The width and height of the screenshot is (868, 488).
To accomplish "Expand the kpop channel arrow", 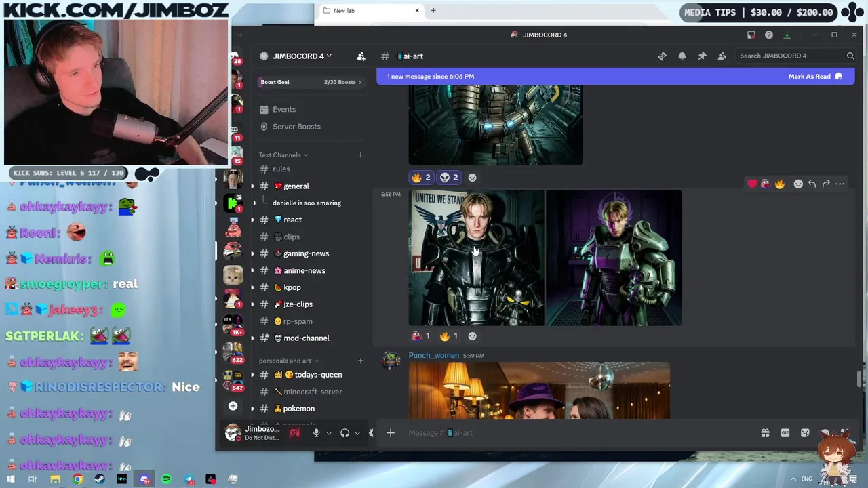I will (252, 287).
